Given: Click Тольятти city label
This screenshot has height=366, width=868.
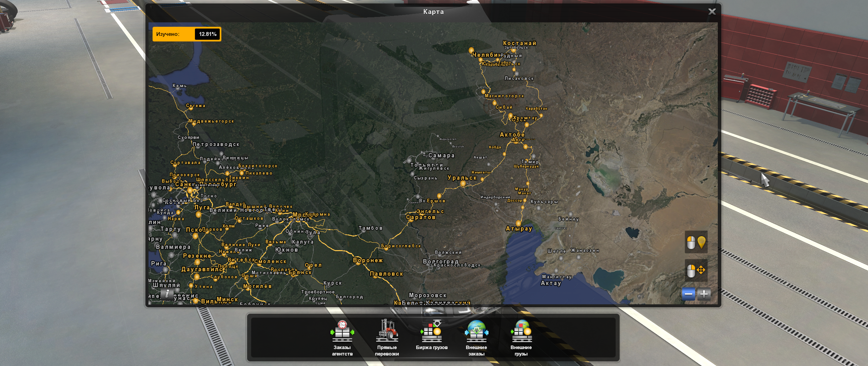Looking at the screenshot, I should coord(427,165).
